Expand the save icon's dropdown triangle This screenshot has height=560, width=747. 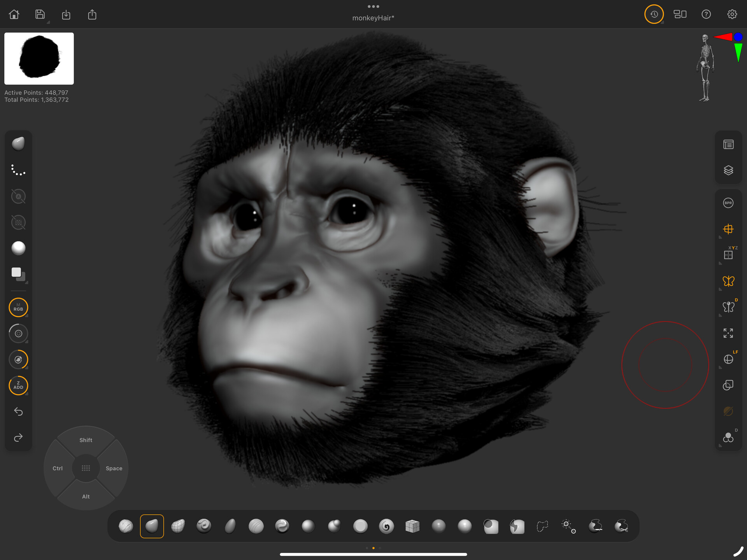(47, 22)
